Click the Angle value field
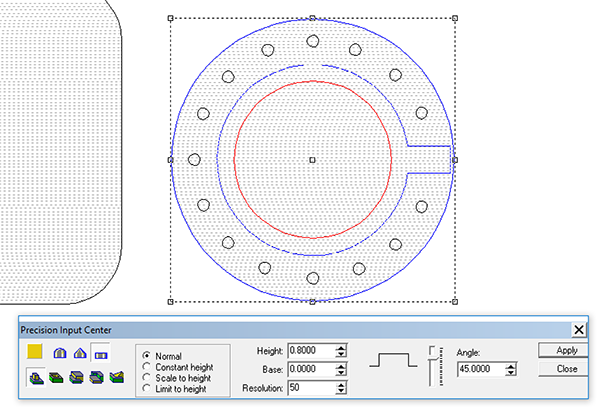 click(481, 369)
